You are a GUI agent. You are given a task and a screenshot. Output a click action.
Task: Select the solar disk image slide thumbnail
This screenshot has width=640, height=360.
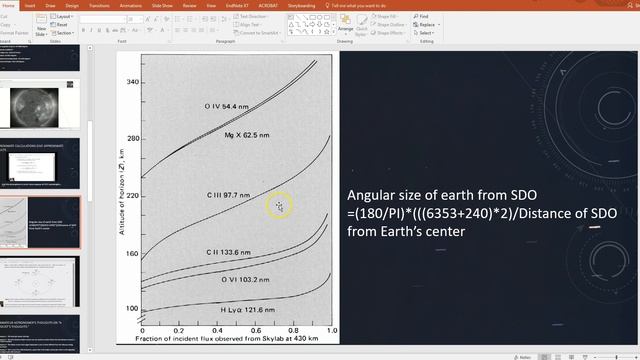pyautogui.click(x=40, y=104)
